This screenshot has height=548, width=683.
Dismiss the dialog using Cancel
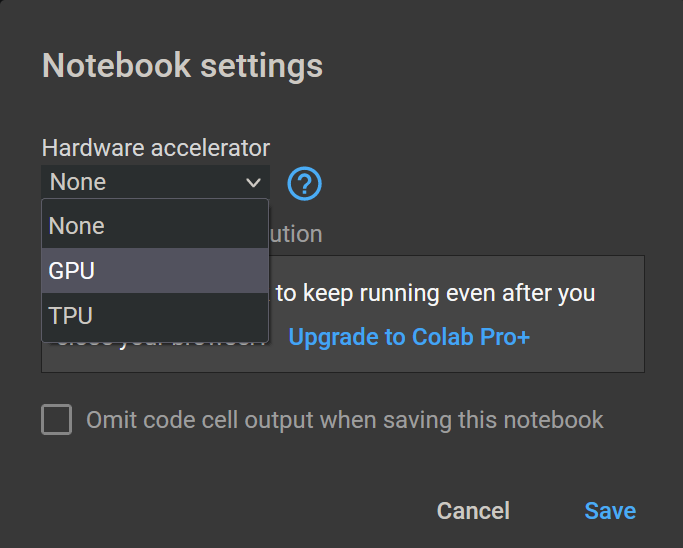click(x=473, y=511)
